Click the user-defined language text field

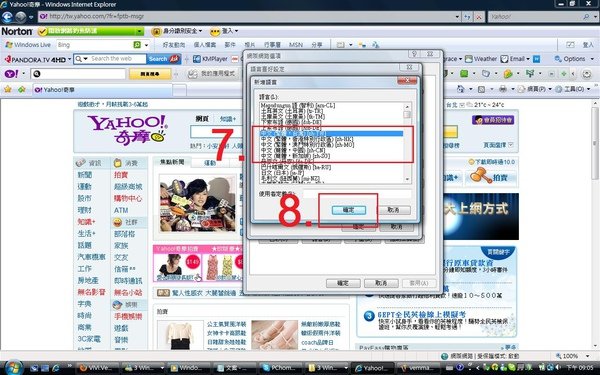(357, 194)
